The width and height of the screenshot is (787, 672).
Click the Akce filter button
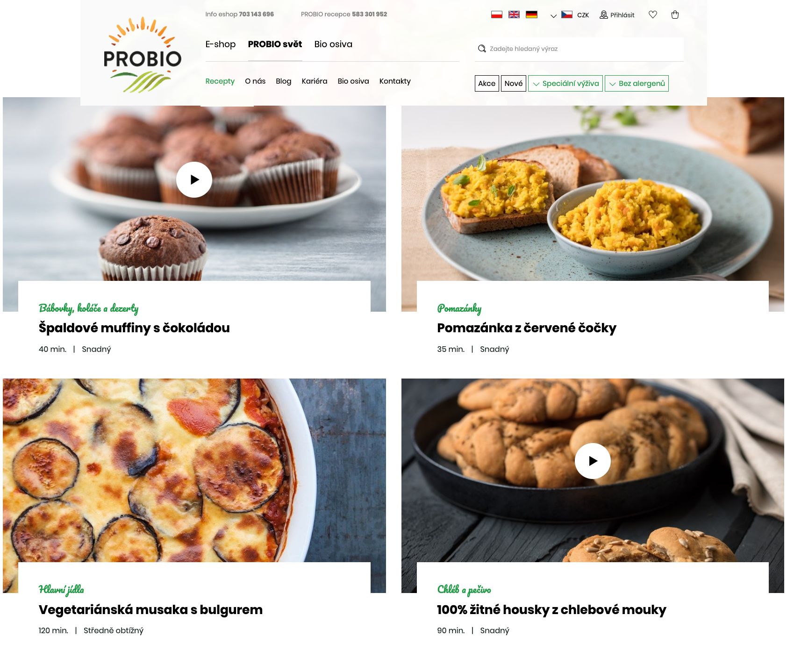[x=487, y=83]
